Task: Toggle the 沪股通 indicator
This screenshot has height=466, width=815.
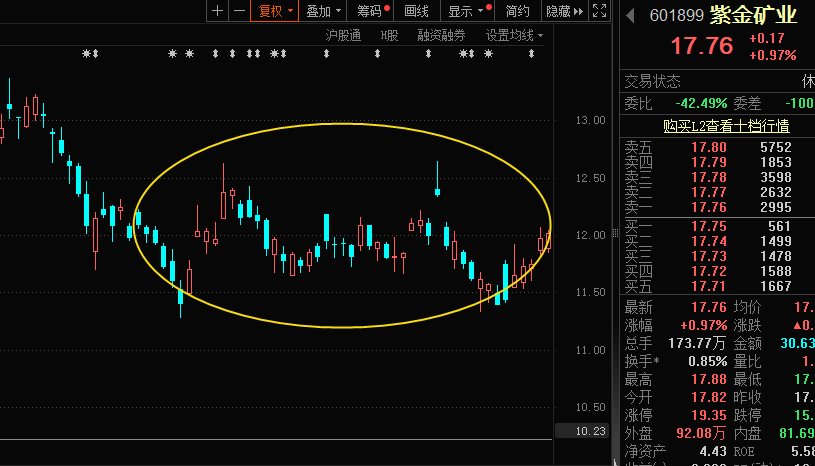Action: tap(343, 35)
